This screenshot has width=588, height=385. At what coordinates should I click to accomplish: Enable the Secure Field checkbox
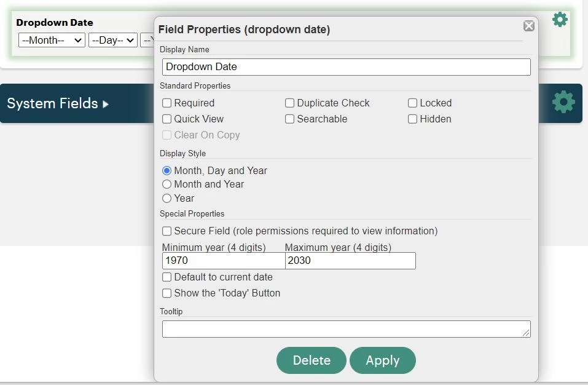point(167,231)
